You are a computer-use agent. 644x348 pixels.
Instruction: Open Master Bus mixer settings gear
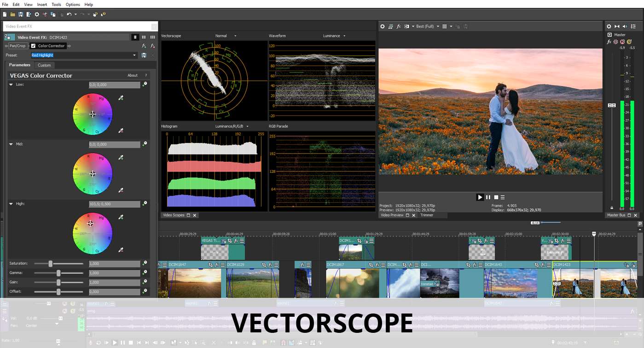click(x=609, y=27)
